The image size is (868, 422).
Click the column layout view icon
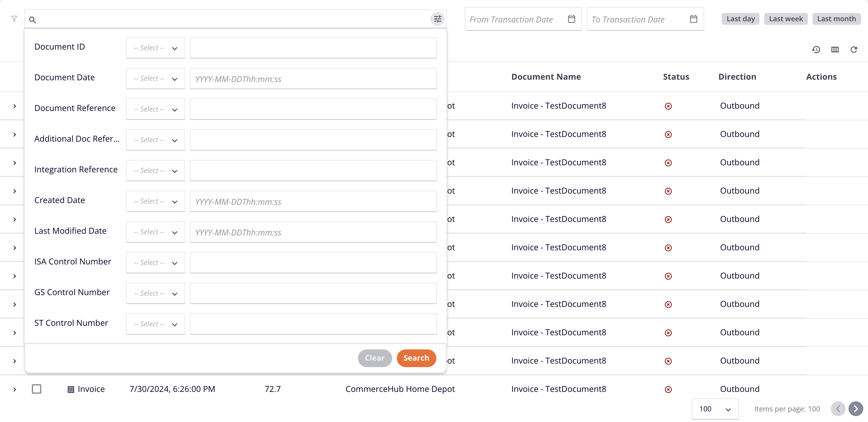(x=835, y=50)
